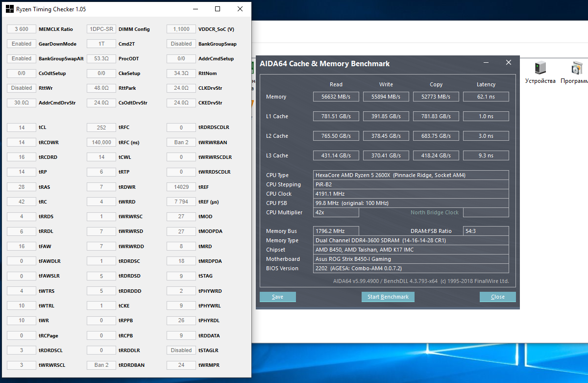Click the L3 Cache Copy 418.24 GB/s value

pyautogui.click(x=436, y=155)
